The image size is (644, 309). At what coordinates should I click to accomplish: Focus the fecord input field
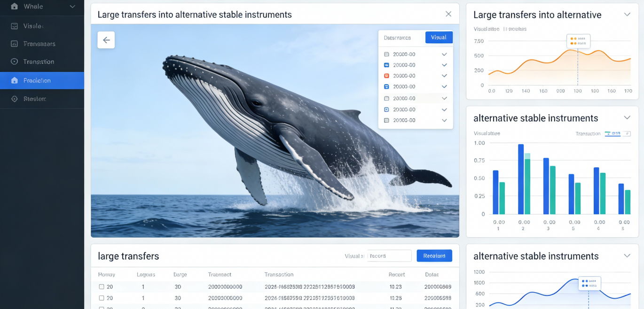[389, 256]
